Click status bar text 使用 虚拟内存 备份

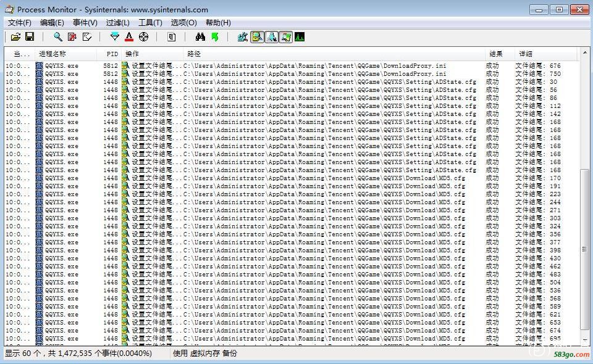click(x=205, y=354)
